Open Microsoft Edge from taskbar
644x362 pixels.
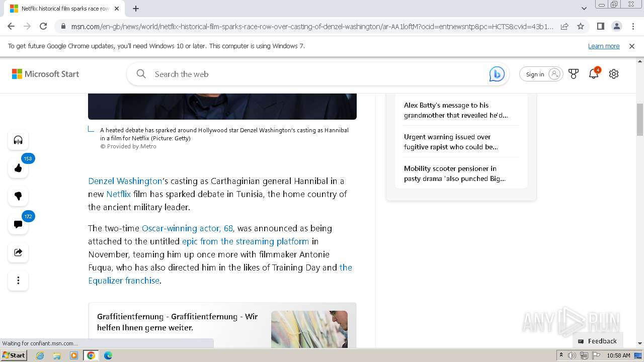point(108,355)
